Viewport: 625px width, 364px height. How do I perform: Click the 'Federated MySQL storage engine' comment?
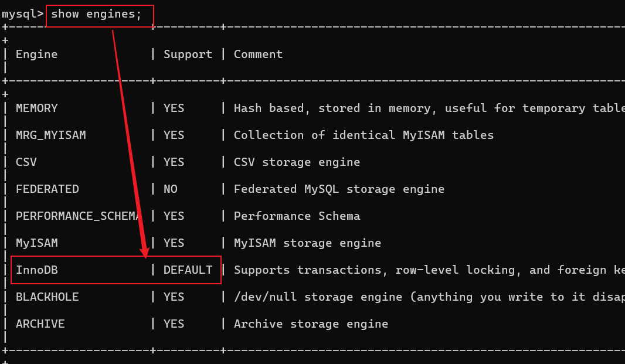[339, 189]
